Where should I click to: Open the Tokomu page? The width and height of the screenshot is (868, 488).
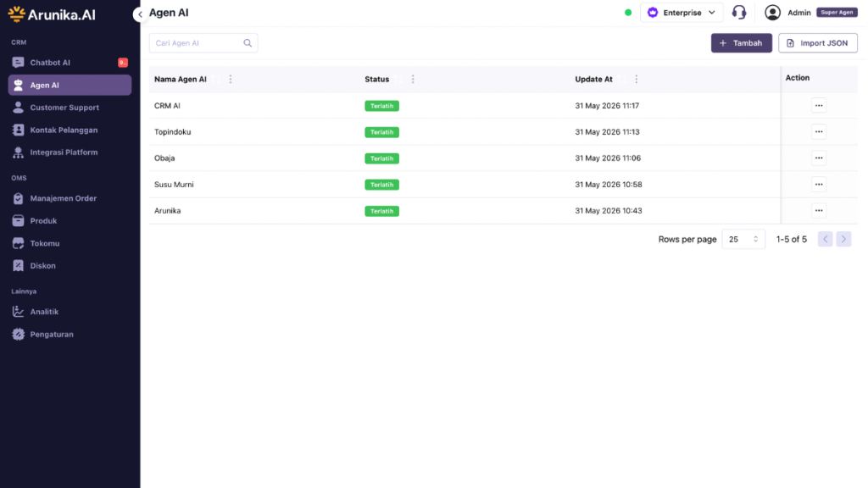tap(70, 243)
